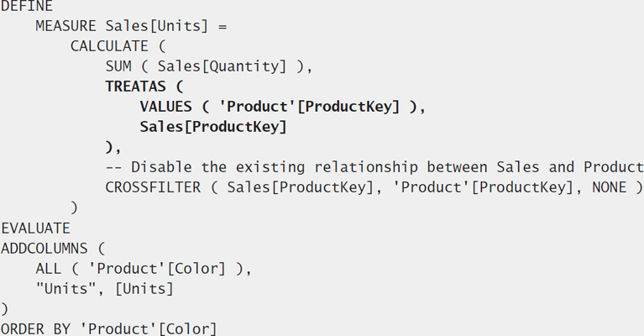644x336 pixels.
Task: Click the EVALUATE keyword
Action: [36, 228]
